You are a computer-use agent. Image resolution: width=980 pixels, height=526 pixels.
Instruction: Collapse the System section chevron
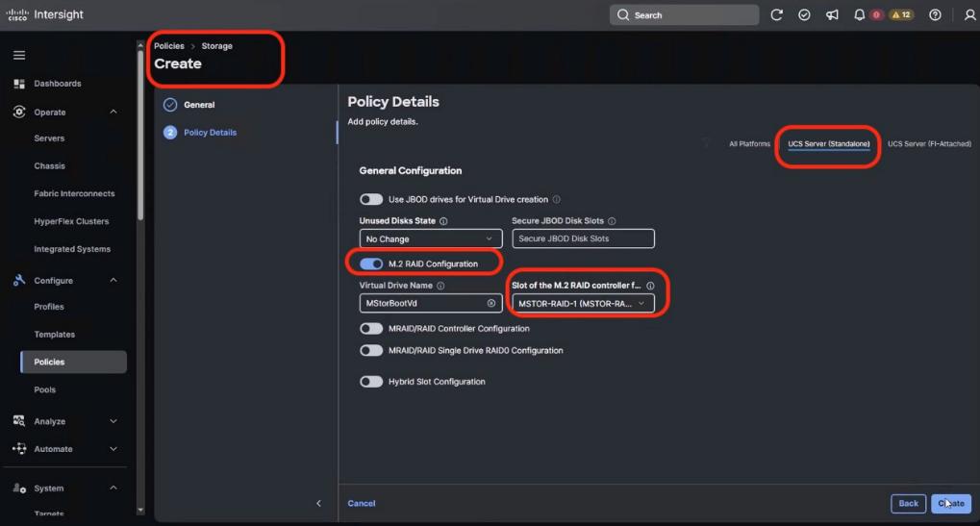point(113,488)
